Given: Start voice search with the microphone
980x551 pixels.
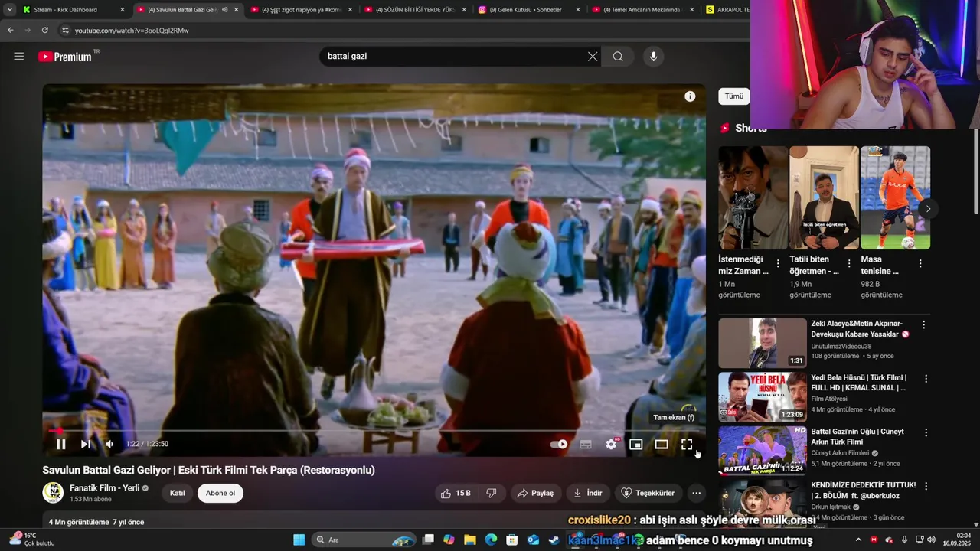Looking at the screenshot, I should (x=653, y=56).
